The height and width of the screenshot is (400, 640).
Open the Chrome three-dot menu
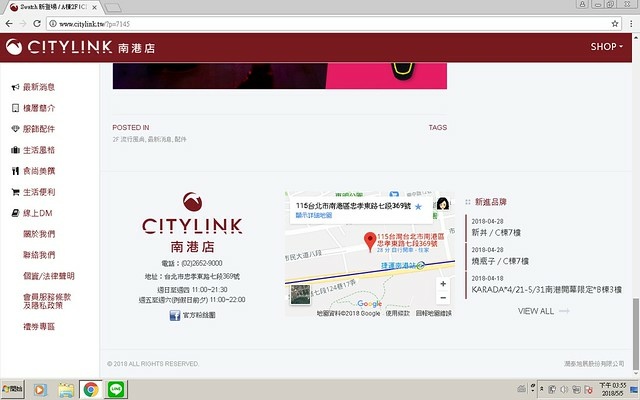tap(631, 24)
